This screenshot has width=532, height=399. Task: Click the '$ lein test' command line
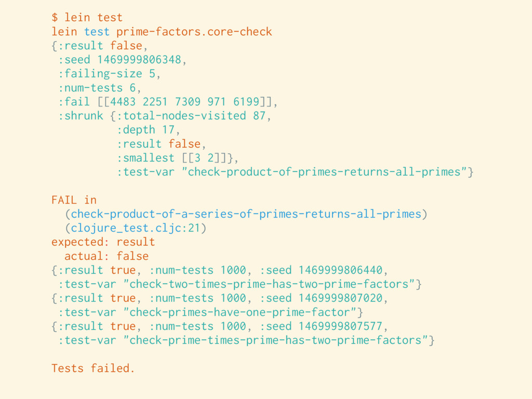point(87,17)
